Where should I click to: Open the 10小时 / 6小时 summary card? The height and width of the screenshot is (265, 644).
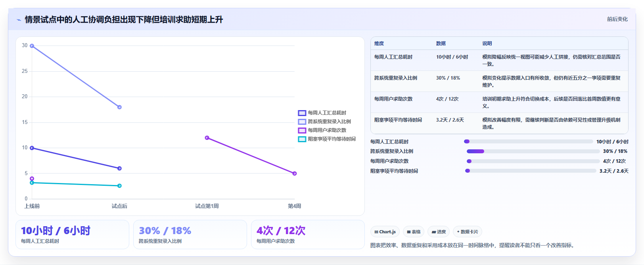pos(72,234)
